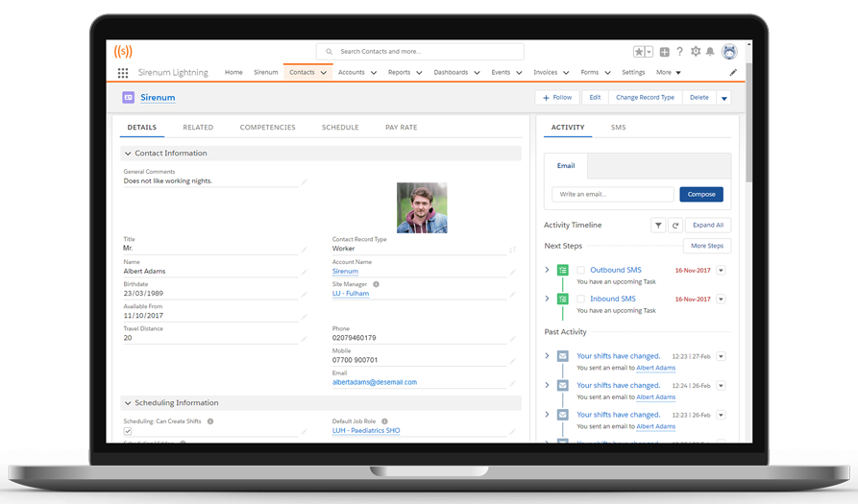
Task: Click the search magnifier icon
Action: click(329, 52)
